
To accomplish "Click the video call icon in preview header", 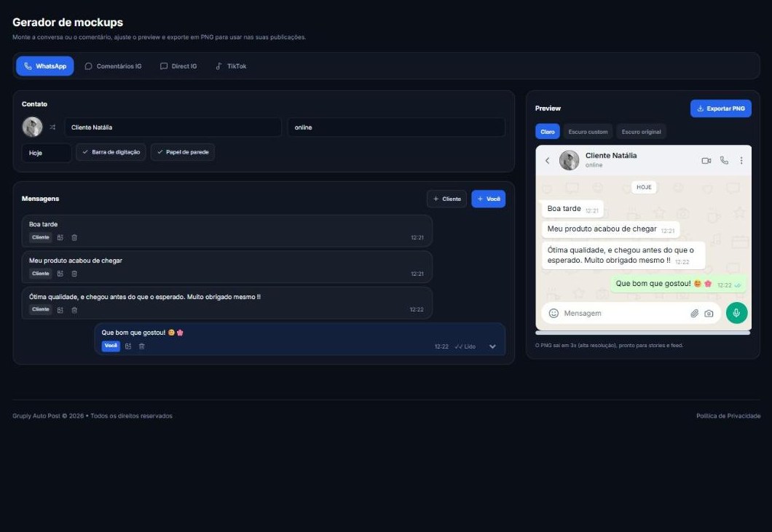I will 706,160.
